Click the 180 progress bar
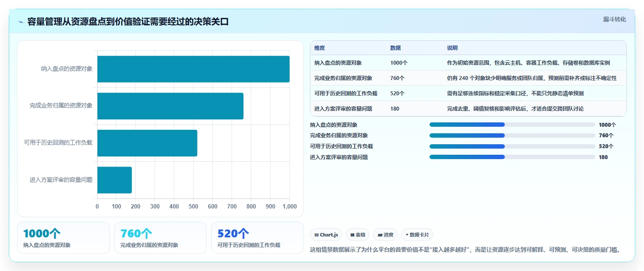Screen dimensions: 644x271 [x=512, y=157]
